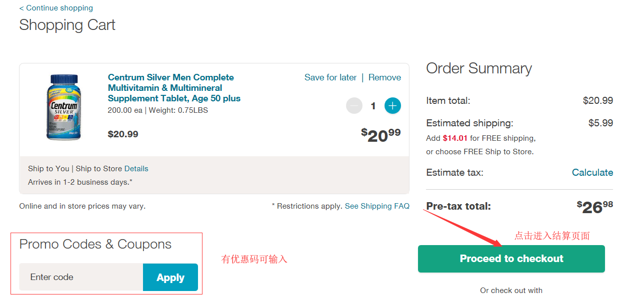Open the See Shipping FAQ link

(x=377, y=206)
